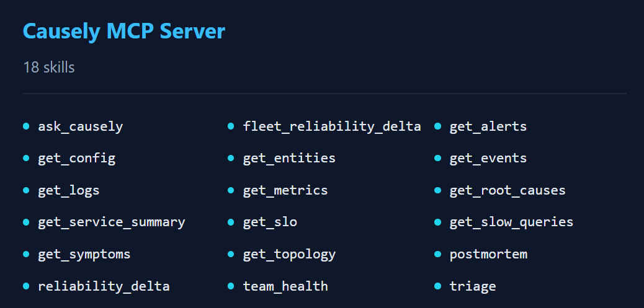Choose the postmortem skill
This screenshot has width=644, height=308.
(488, 254)
